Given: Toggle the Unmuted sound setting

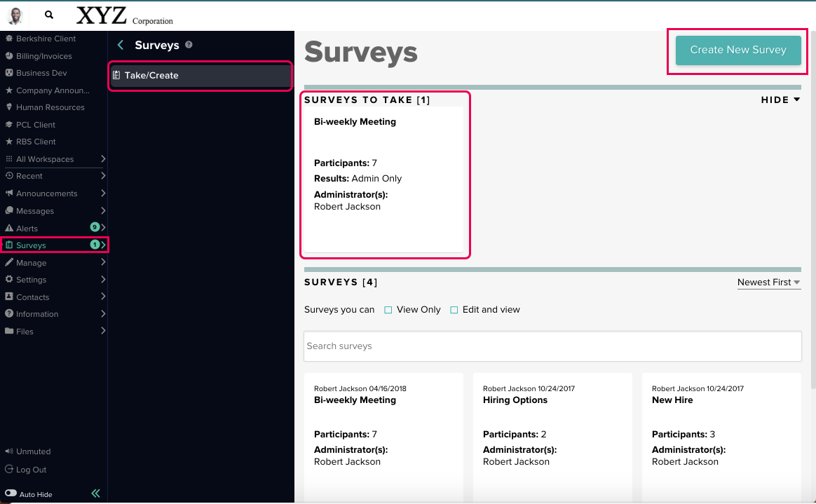Looking at the screenshot, I should click(28, 451).
